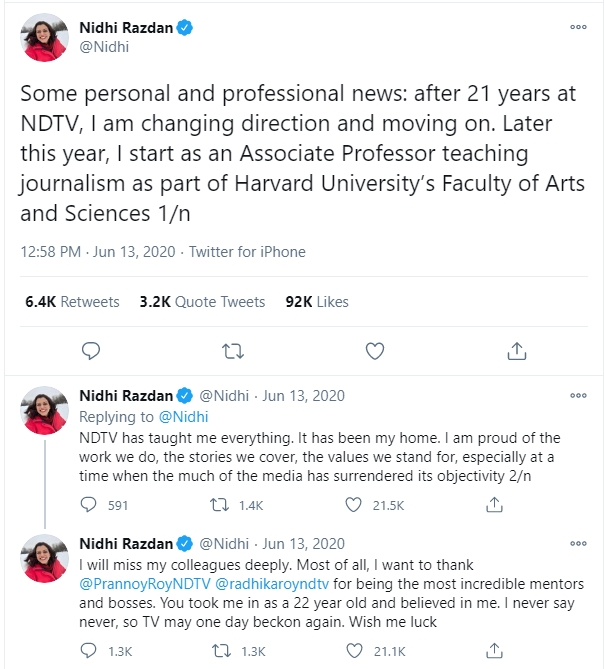Viewport: 604px width, 669px height.
Task: Open more options on the last tweet
Action: (578, 544)
